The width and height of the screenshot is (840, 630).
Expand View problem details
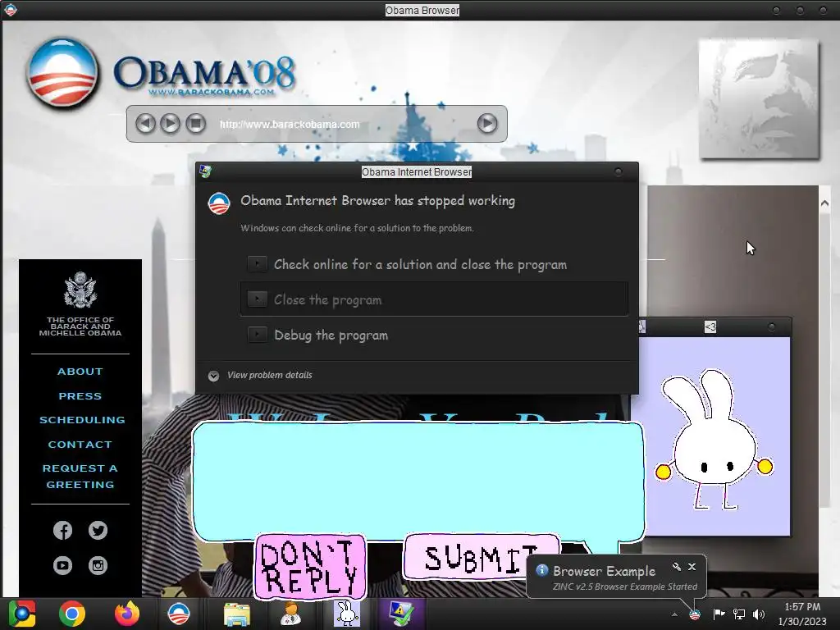point(260,375)
